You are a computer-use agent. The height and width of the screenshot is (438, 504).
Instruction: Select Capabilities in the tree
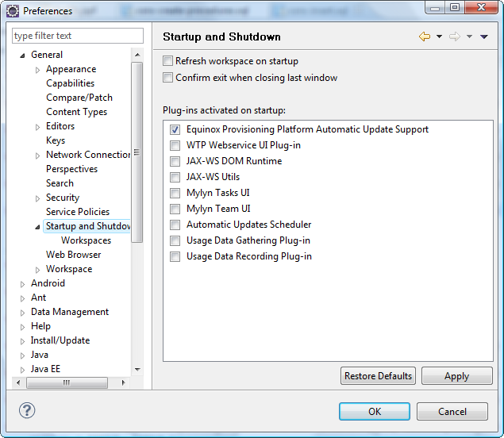71,83
